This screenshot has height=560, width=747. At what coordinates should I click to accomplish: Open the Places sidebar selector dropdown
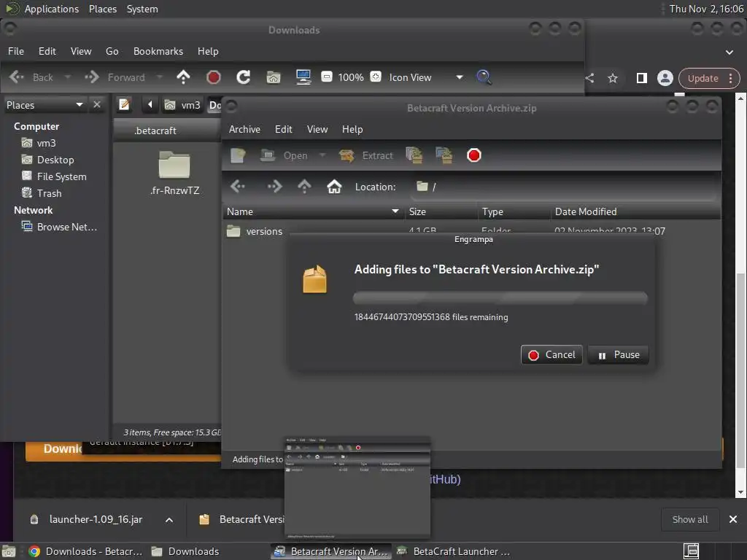(x=44, y=105)
